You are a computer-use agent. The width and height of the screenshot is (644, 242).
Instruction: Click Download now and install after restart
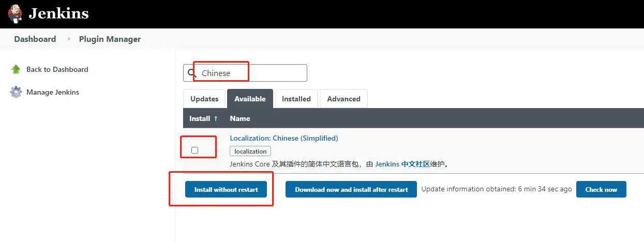[x=351, y=189]
